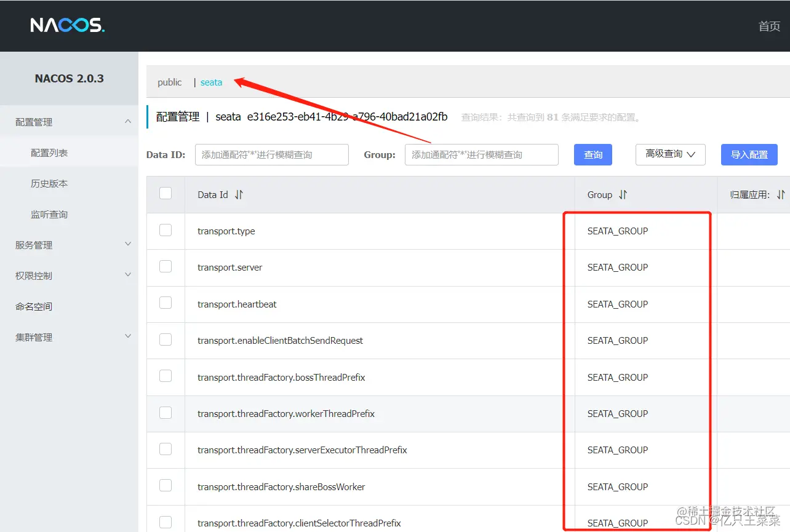This screenshot has height=532, width=790.
Task: Check the transport.type row checkbox
Action: click(x=166, y=230)
